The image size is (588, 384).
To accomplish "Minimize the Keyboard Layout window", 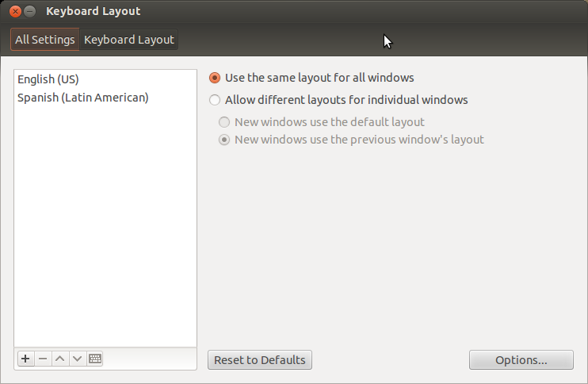I will coord(30,12).
